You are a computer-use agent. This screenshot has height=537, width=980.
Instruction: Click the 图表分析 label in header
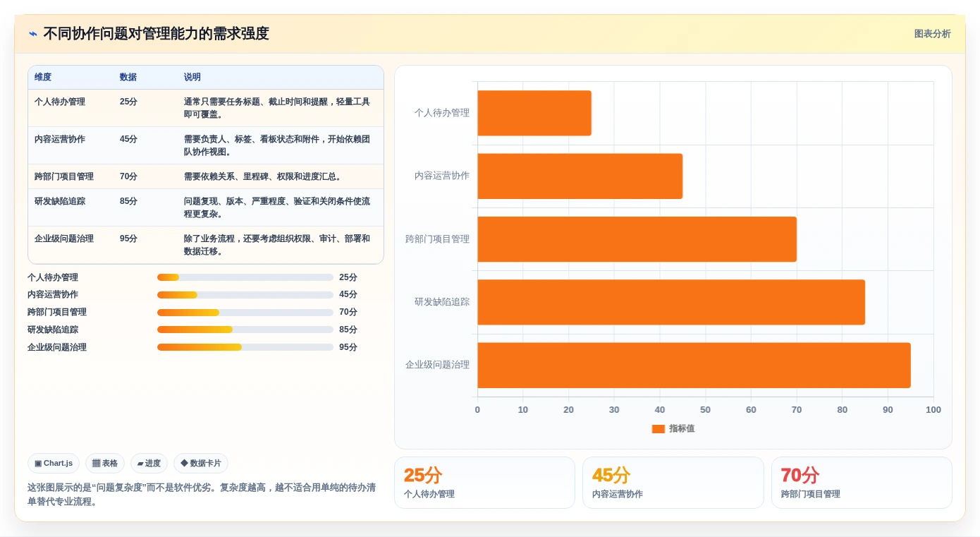[x=932, y=34]
